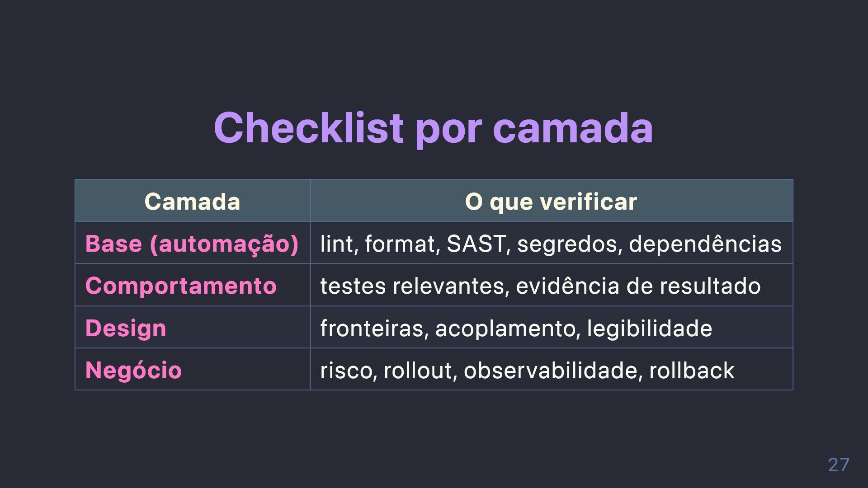
Task: Select "evidência de resultado" text
Action: pyautogui.click(x=638, y=286)
